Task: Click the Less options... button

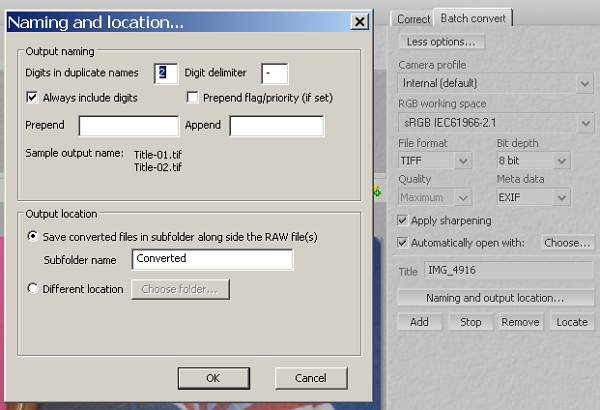Action: (442, 41)
